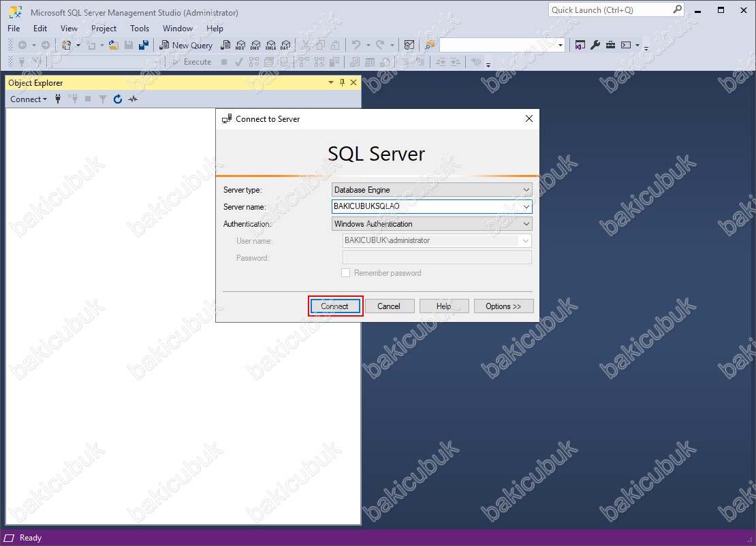Click the Find in Files icon
This screenshot has width=756, height=546.
tap(430, 46)
